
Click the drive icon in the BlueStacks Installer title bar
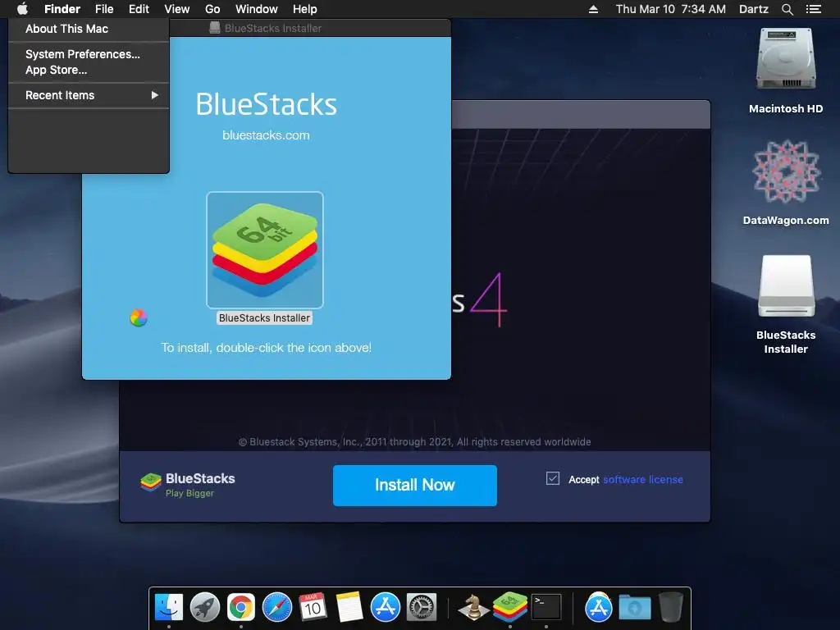[x=215, y=28]
